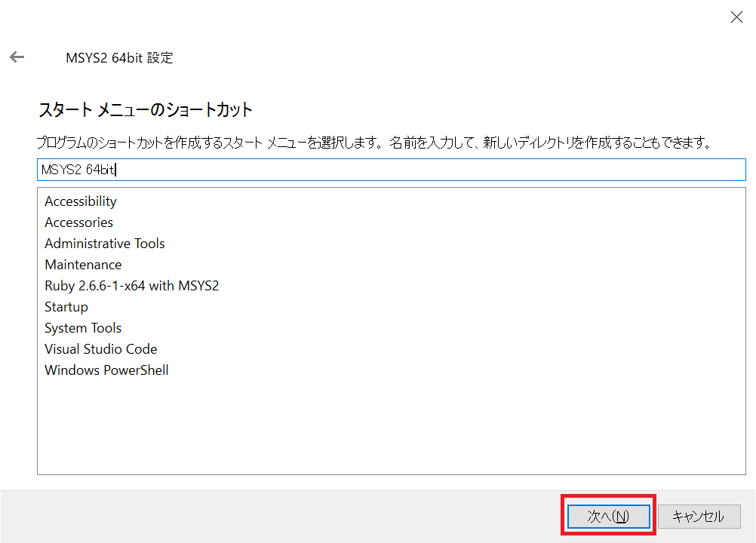Image resolution: width=756 pixels, height=543 pixels.
Task: Click the 次へ(N) next button
Action: 608,517
